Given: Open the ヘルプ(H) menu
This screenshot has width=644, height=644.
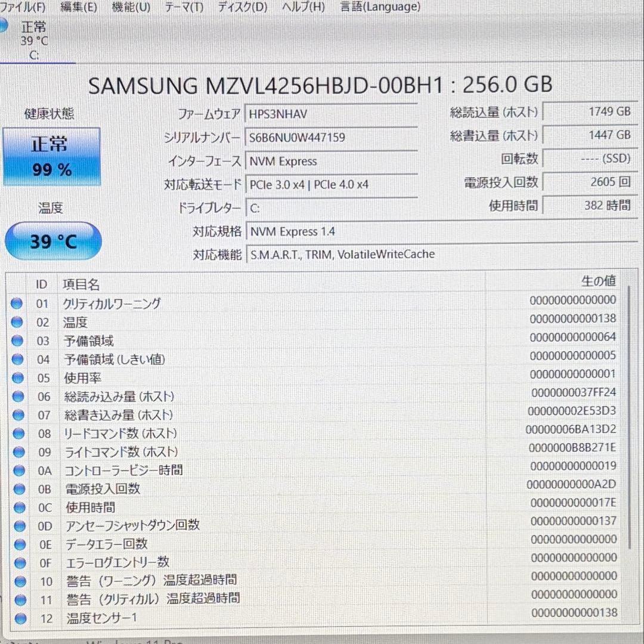Looking at the screenshot, I should pos(303,7).
